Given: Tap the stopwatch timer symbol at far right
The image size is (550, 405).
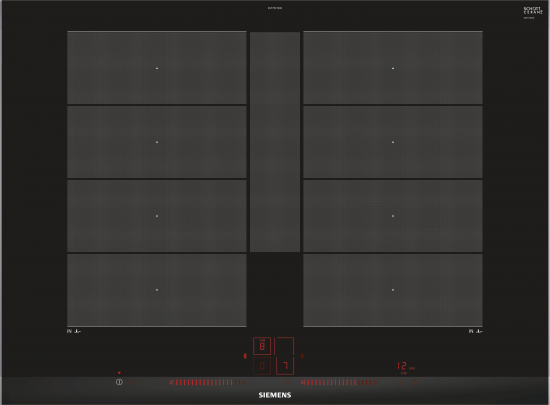Looking at the screenshot, I should pos(414,383).
